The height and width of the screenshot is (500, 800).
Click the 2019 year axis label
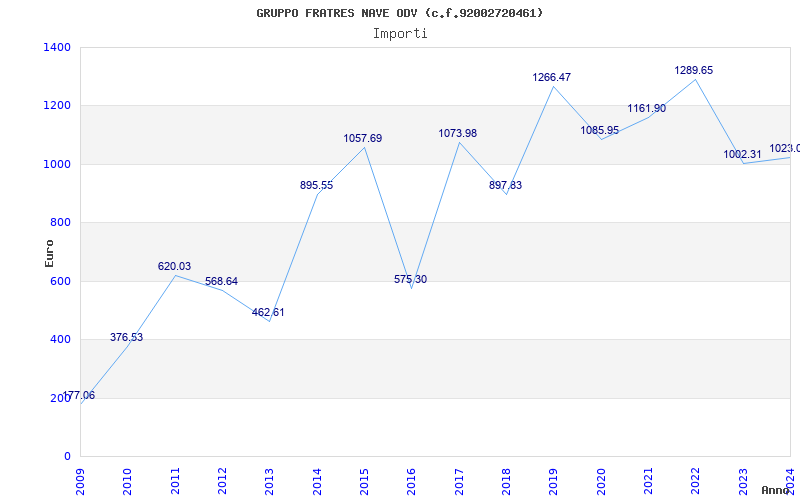pyautogui.click(x=554, y=481)
